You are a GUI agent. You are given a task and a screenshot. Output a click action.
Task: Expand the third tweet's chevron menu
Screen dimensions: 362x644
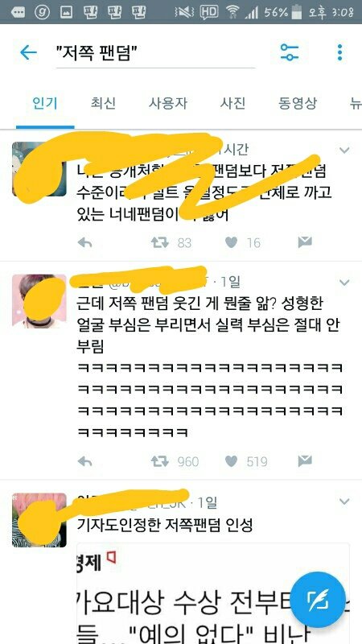click(x=344, y=502)
